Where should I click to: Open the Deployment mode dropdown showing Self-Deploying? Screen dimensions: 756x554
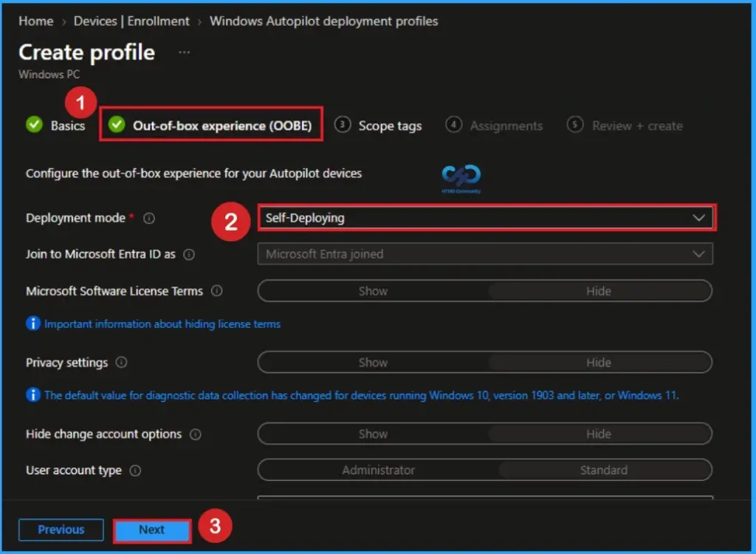tap(487, 218)
